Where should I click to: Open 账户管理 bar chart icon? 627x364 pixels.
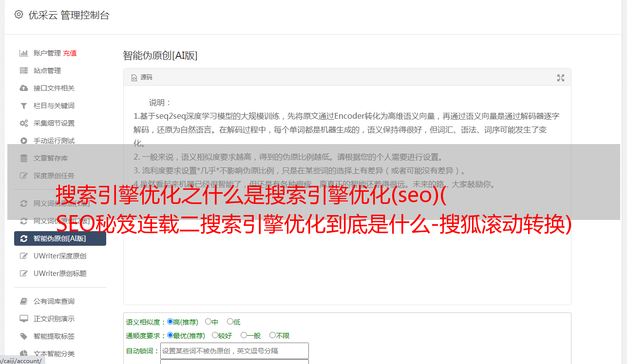[x=23, y=53]
